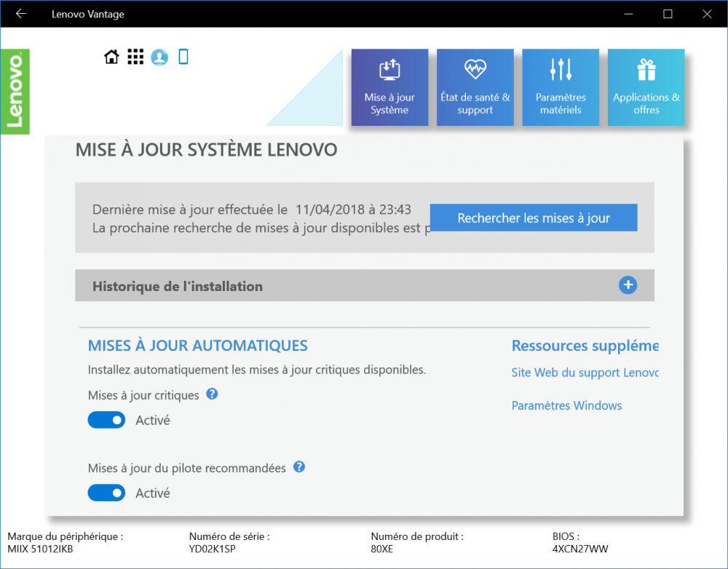Open the user profile icon
The image size is (728, 569).
[x=159, y=57]
